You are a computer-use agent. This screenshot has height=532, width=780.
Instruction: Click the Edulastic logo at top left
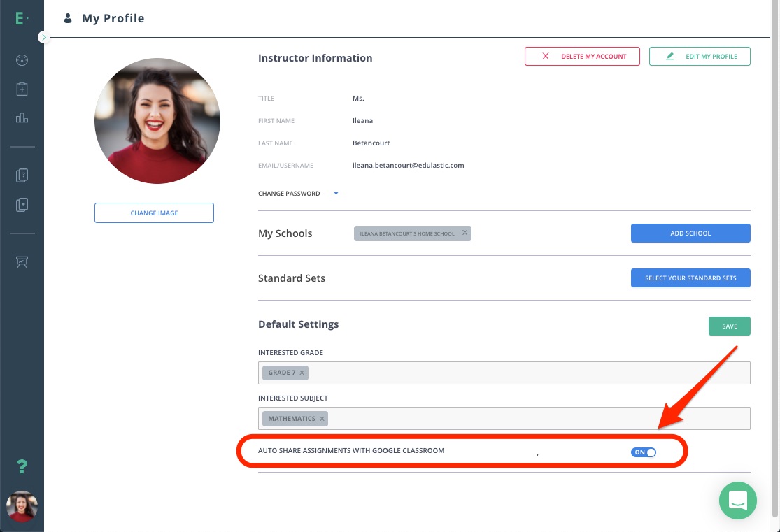20,19
